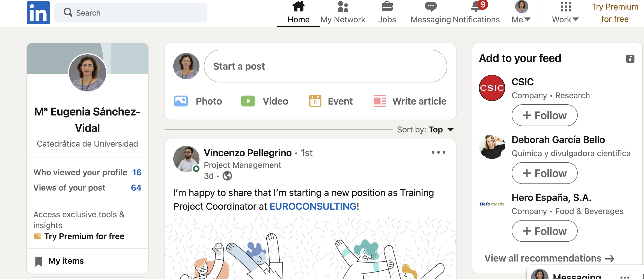The height and width of the screenshot is (279, 644).
Task: Open options on Vincenzo Pellegrino's post
Action: (438, 152)
